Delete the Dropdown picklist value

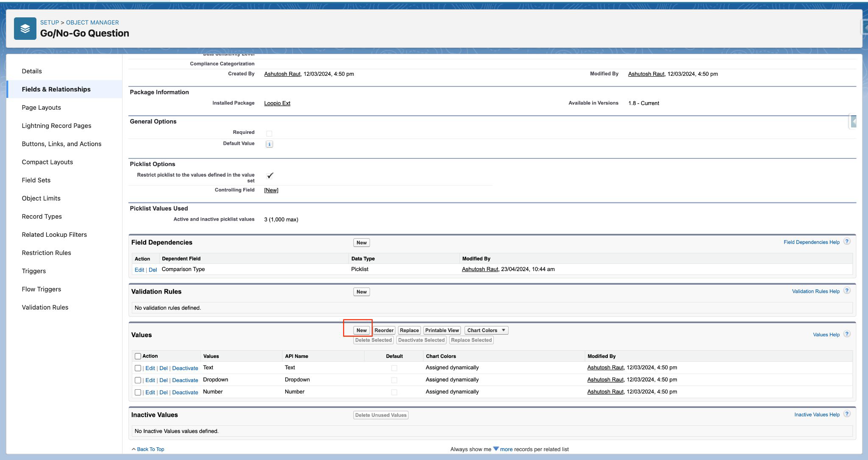[x=164, y=380]
